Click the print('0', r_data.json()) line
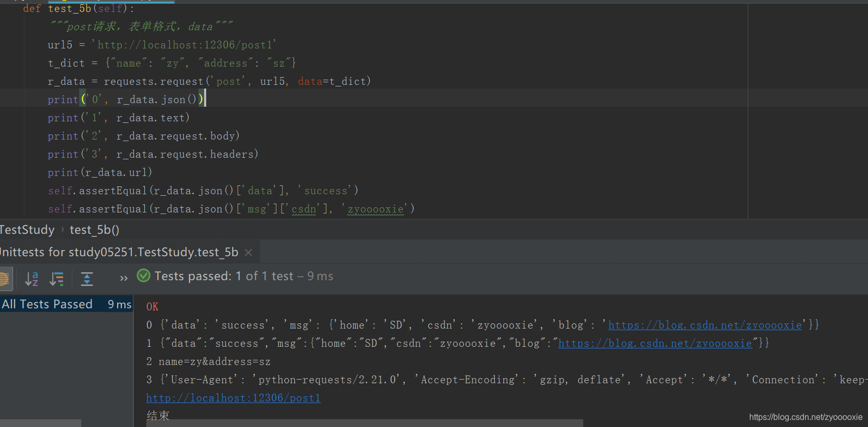This screenshot has height=427, width=868. click(x=127, y=99)
